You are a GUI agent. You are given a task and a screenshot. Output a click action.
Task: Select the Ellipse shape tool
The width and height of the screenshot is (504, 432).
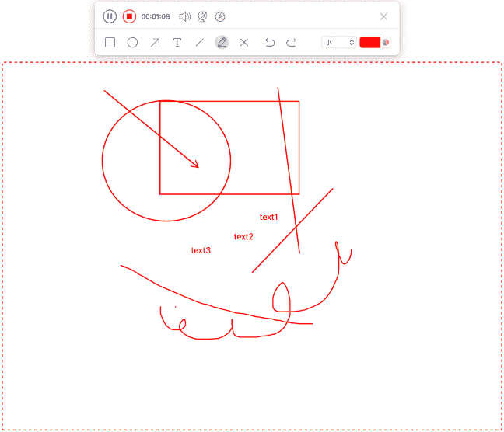click(x=132, y=43)
